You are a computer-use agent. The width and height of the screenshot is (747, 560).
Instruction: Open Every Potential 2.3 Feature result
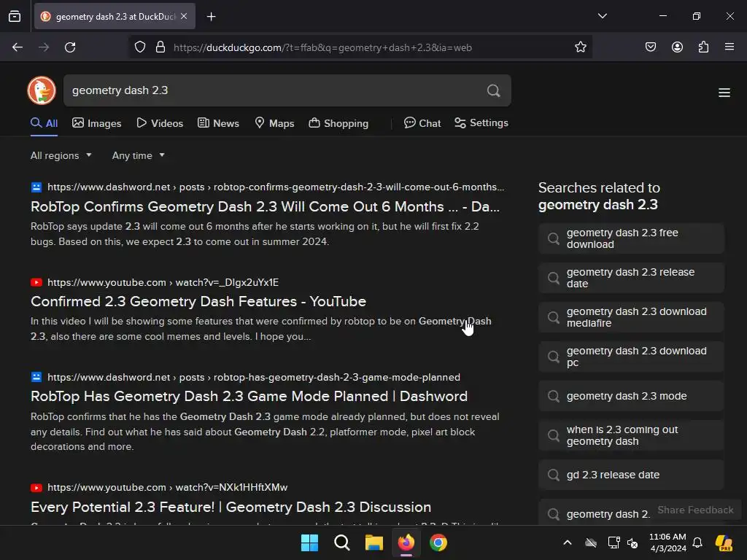(x=231, y=507)
